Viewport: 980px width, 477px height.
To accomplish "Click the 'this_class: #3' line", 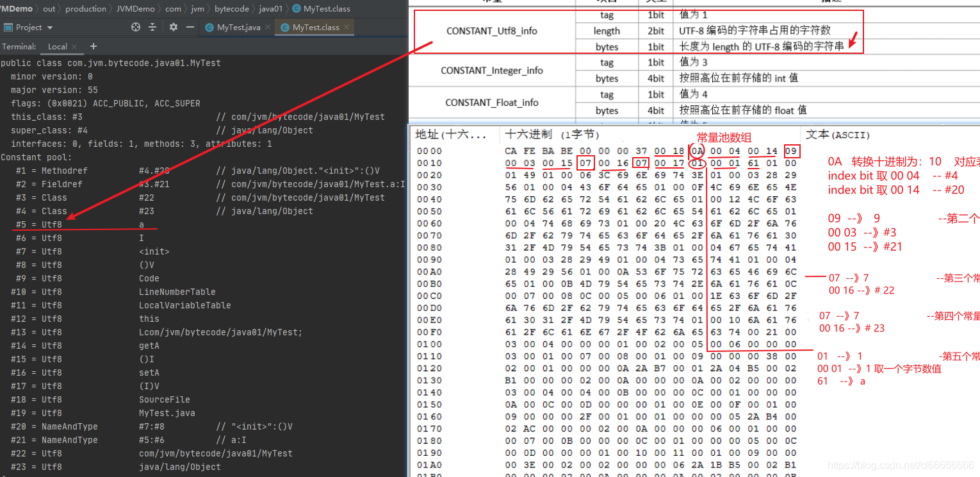I will (x=197, y=117).
